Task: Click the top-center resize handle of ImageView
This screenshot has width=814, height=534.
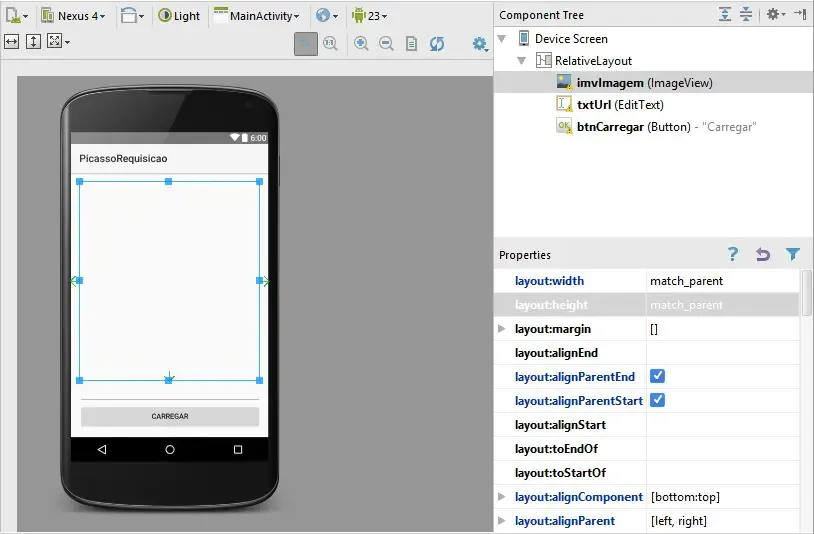Action: pyautogui.click(x=168, y=182)
